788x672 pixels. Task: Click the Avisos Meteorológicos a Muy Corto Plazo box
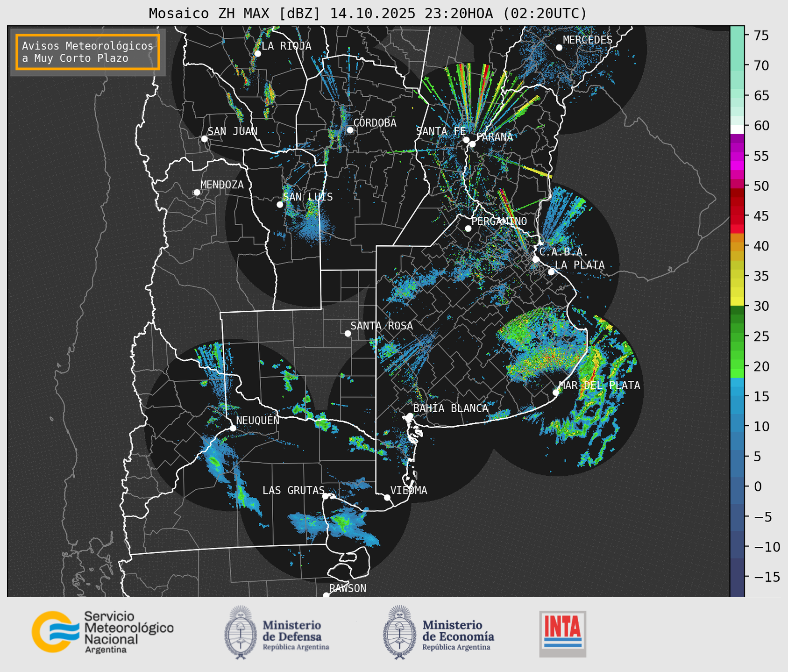coord(88,52)
